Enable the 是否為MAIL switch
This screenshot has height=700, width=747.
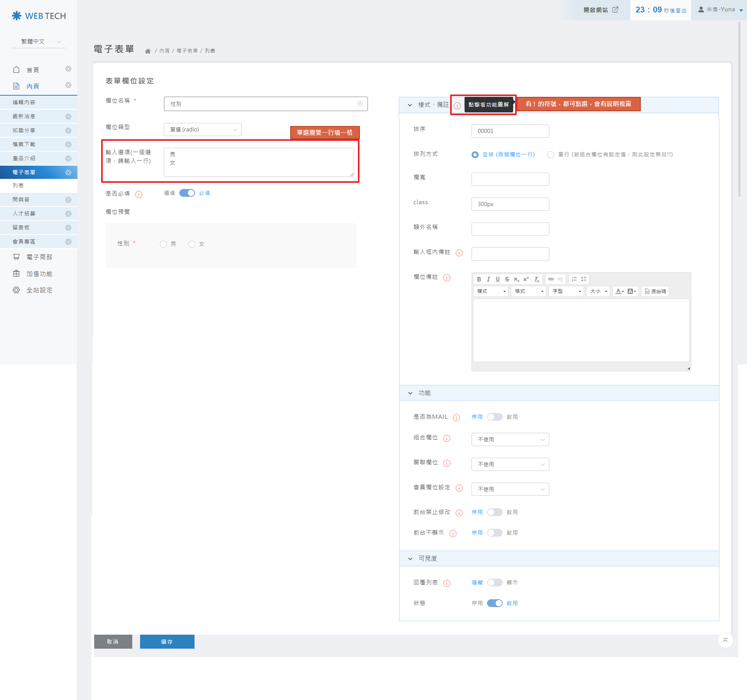coord(494,417)
